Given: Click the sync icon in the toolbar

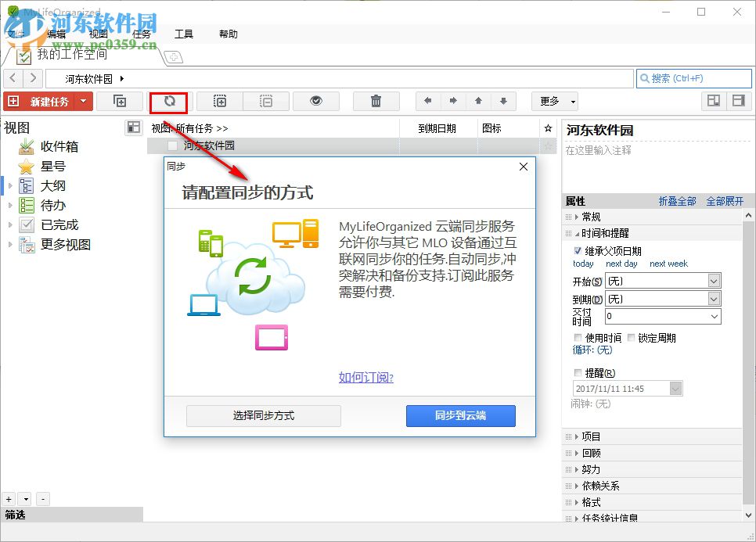Looking at the screenshot, I should (168, 101).
